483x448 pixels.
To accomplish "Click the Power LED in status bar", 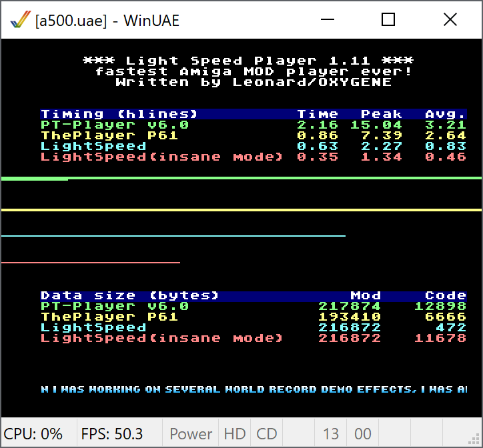I will [191, 434].
